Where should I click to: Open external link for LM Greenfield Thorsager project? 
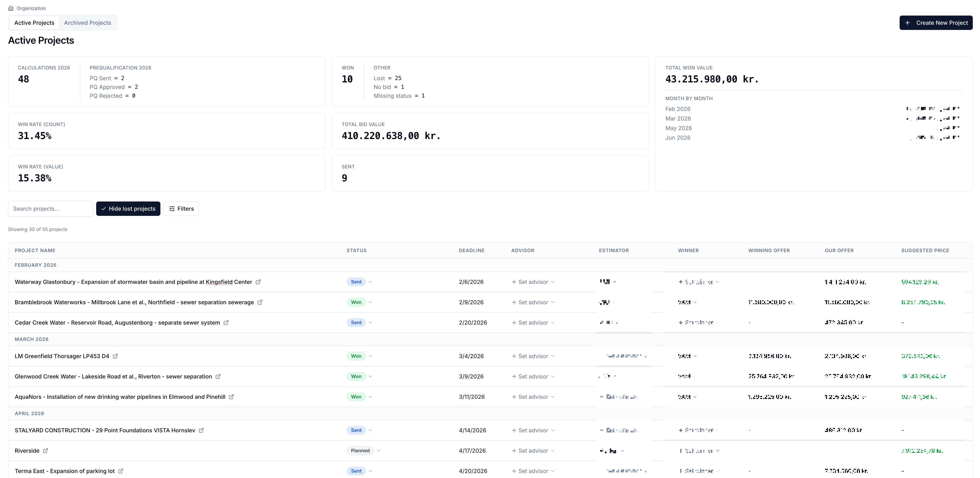pos(115,356)
